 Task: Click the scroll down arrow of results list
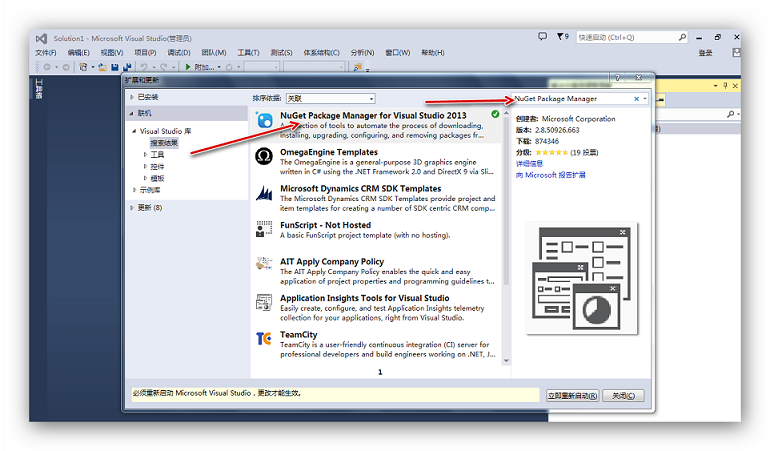point(506,361)
